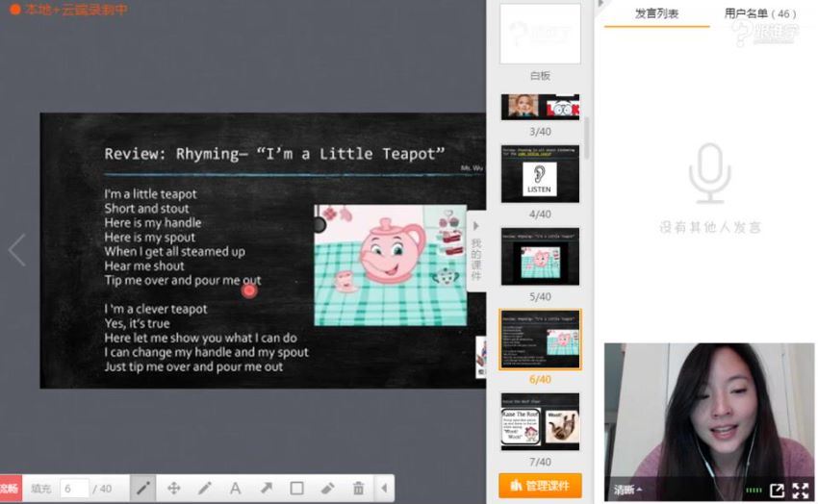Collapse 我的课件 panel side tab

[475, 252]
